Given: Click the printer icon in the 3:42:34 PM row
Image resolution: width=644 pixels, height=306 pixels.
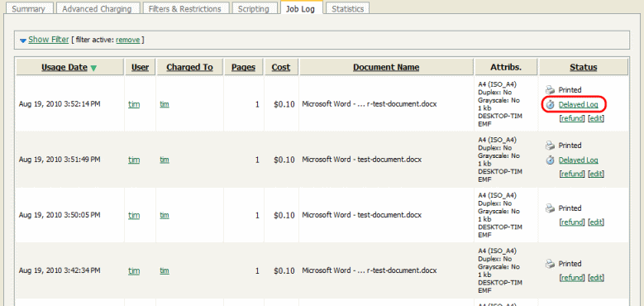Looking at the screenshot, I should (x=550, y=264).
